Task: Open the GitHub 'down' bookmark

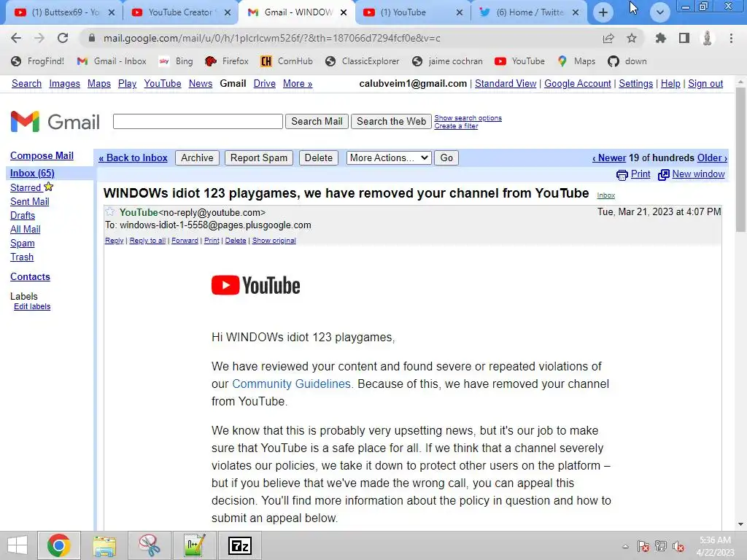Action: [627, 61]
